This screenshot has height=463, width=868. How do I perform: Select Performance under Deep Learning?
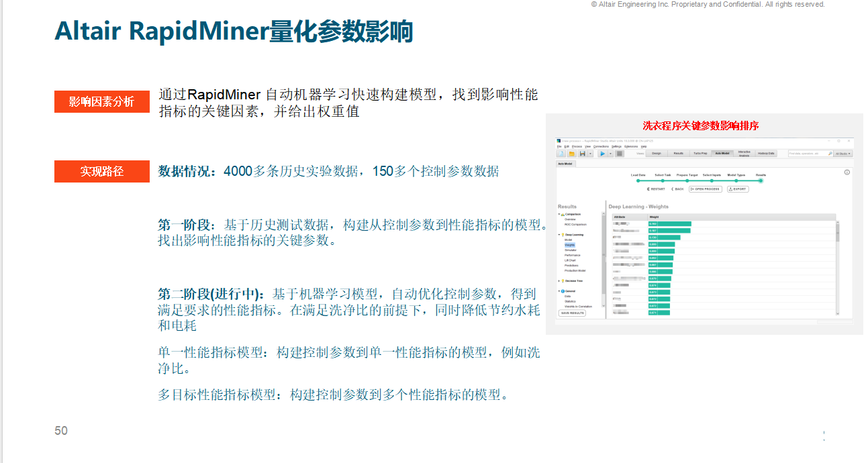coord(573,255)
